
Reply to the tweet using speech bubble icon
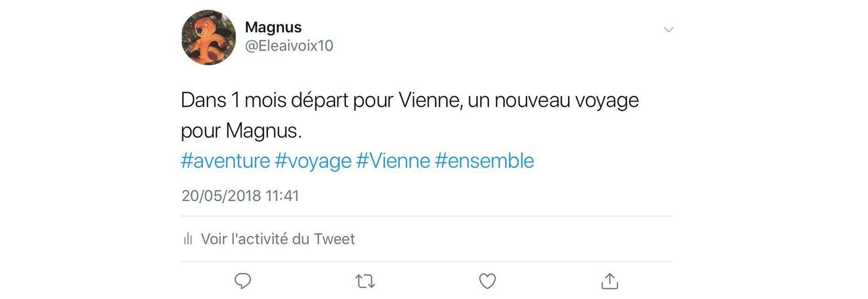(x=242, y=281)
